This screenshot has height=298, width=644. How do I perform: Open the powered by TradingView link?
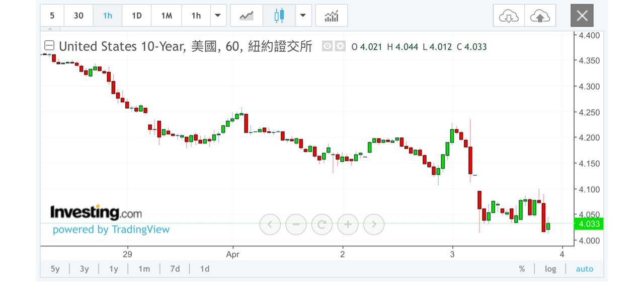[111, 230]
